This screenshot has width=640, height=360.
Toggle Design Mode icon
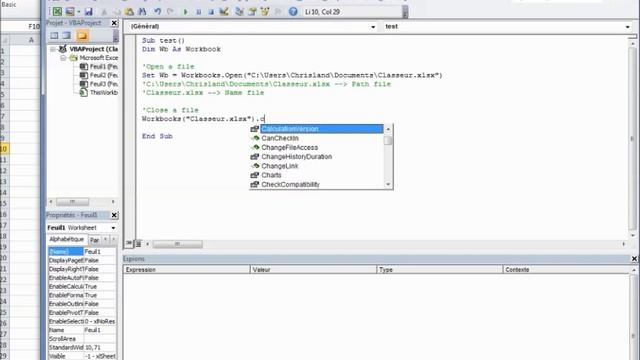coord(224,11)
